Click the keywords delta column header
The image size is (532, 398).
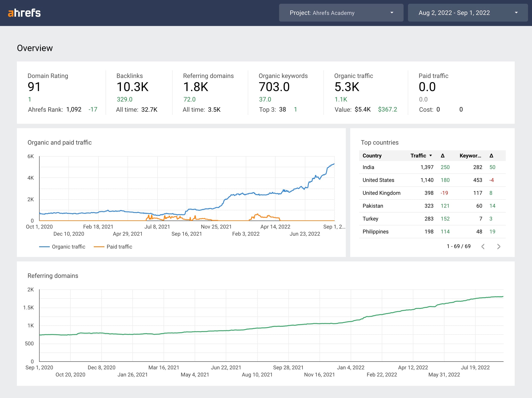491,155
